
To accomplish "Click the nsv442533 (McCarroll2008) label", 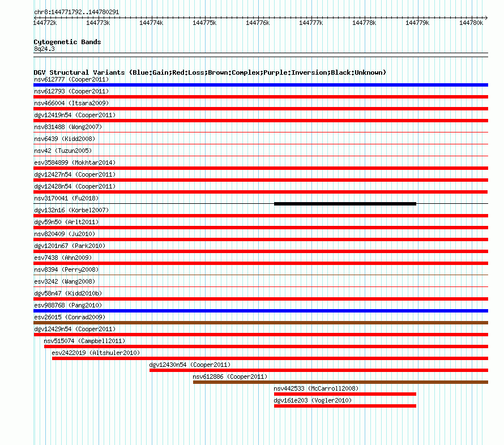I will (316, 388).
